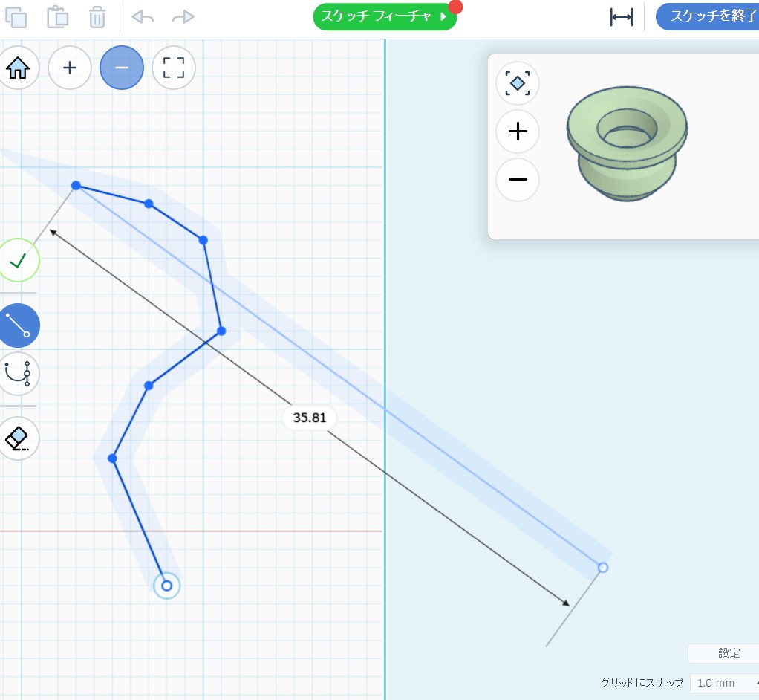
Task: Open the スケッチ フィーチャ green button
Action: (x=385, y=17)
